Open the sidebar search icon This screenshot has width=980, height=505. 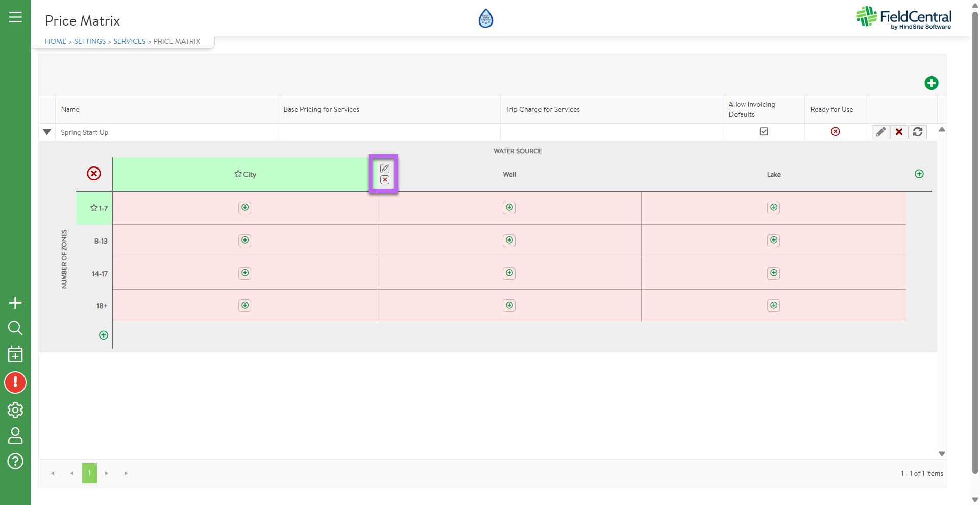pyautogui.click(x=15, y=328)
